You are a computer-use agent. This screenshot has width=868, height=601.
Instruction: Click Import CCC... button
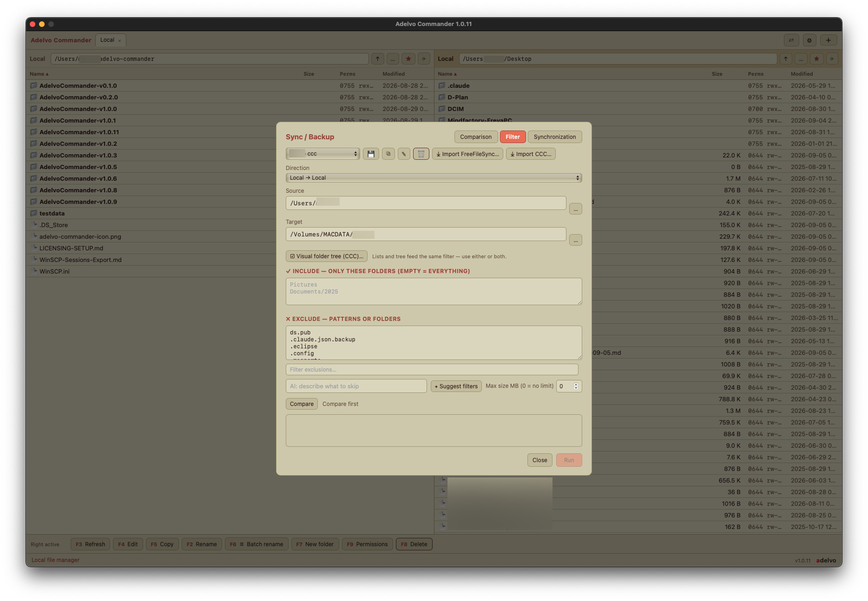531,154
